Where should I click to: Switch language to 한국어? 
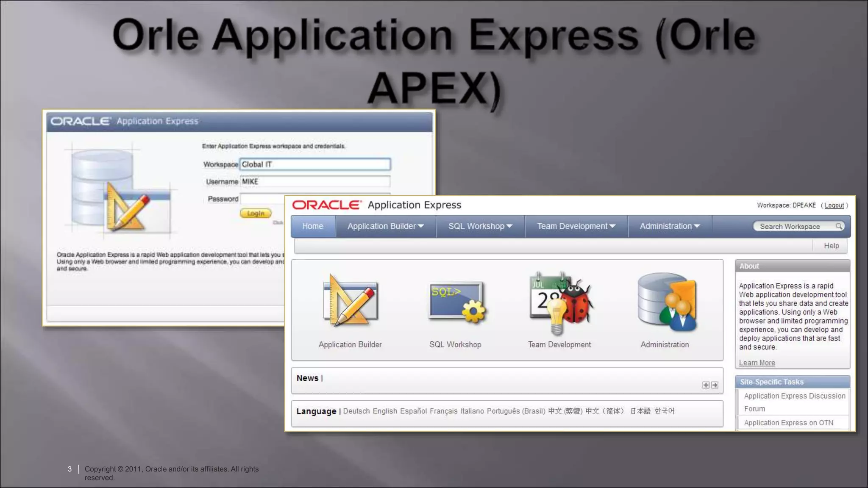pyautogui.click(x=664, y=411)
